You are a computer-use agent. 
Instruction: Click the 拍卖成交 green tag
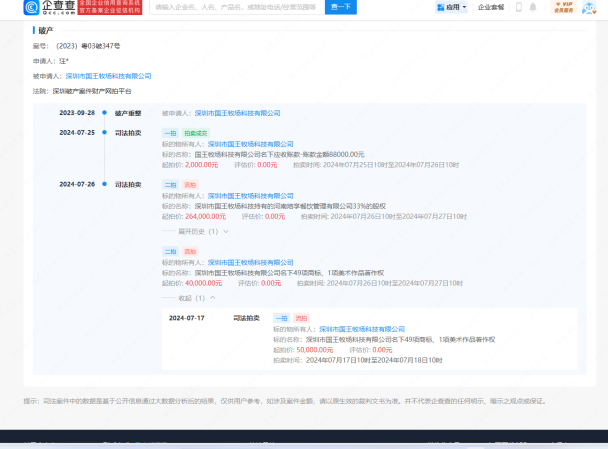click(x=196, y=133)
